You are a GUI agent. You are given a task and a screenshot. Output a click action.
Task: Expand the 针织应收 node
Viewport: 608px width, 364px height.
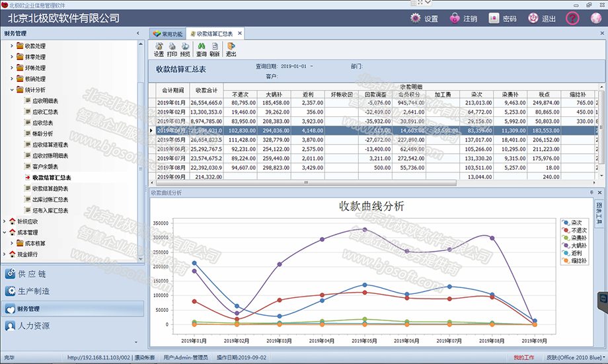(x=4, y=221)
